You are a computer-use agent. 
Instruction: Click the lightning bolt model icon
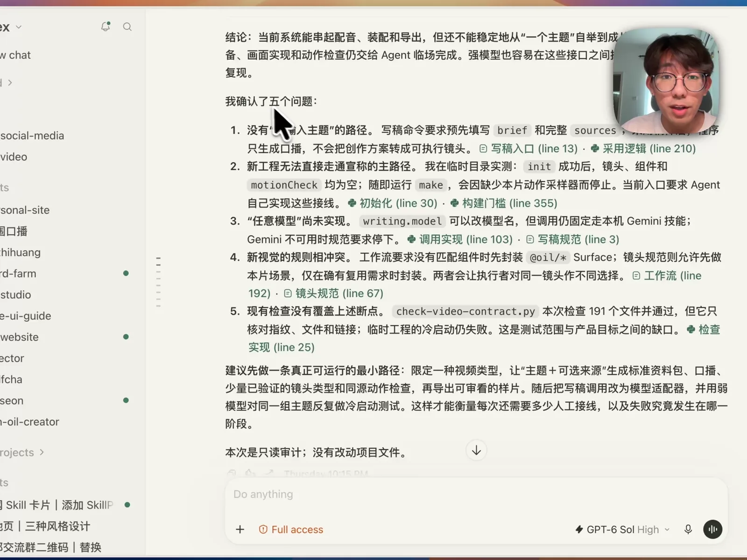579,529
